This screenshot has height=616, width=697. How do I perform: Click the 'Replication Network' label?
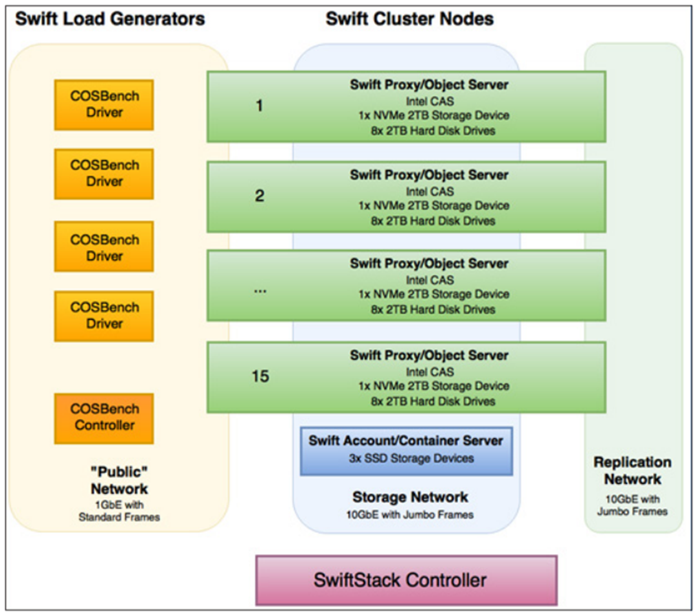coord(632,470)
